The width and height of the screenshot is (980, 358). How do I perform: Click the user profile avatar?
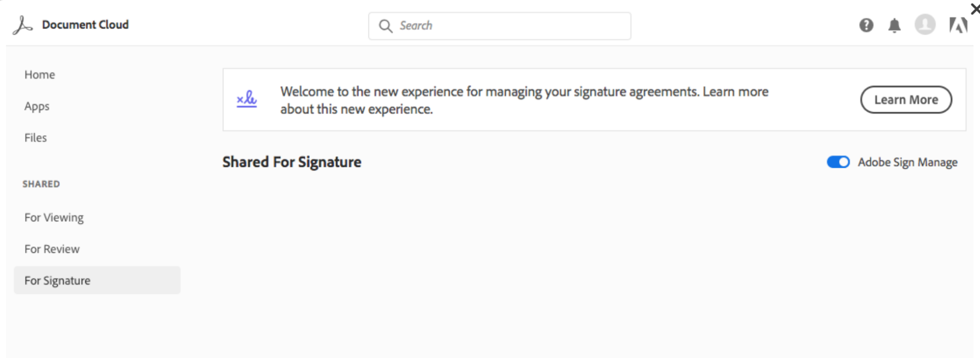(925, 25)
